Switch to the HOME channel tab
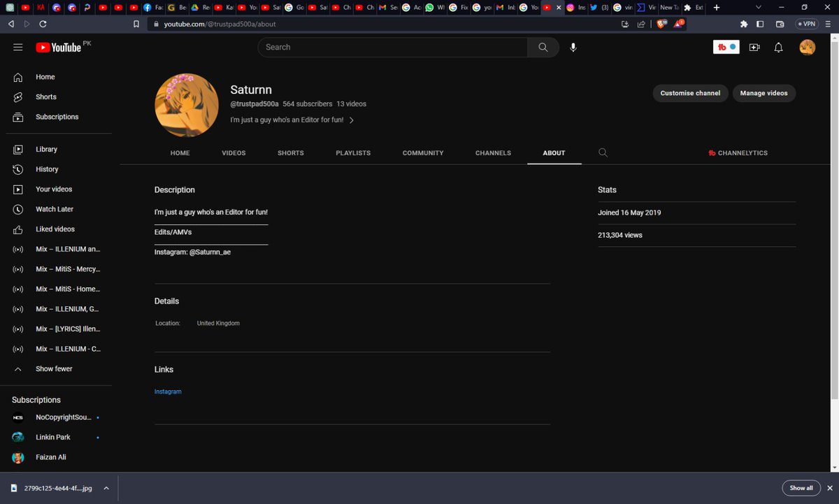Viewport: 839px width, 504px height. [x=180, y=153]
